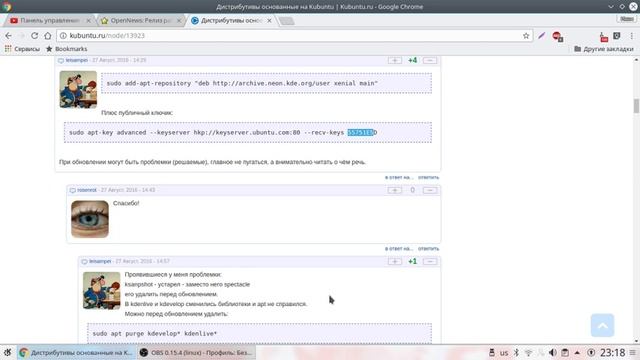Click the eye avatar thumbnail

pyautogui.click(x=90, y=219)
